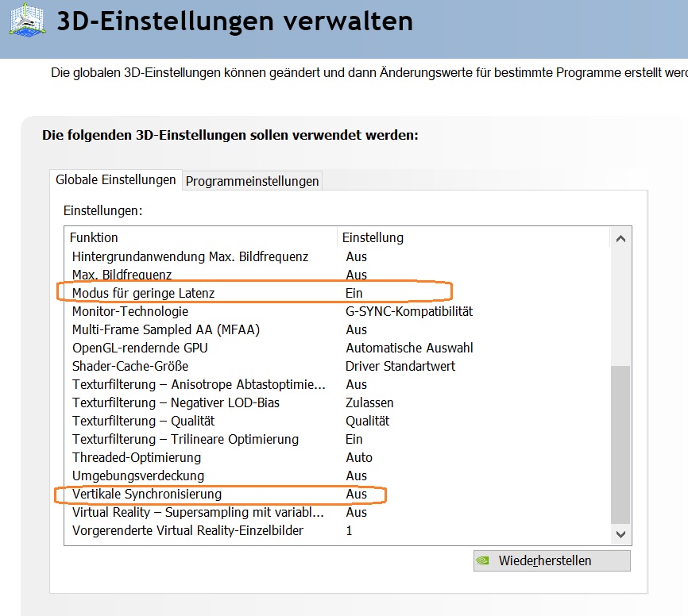The width and height of the screenshot is (688, 616).
Task: Select the Vertikale Synchronisierung row
Action: pyautogui.click(x=337, y=494)
